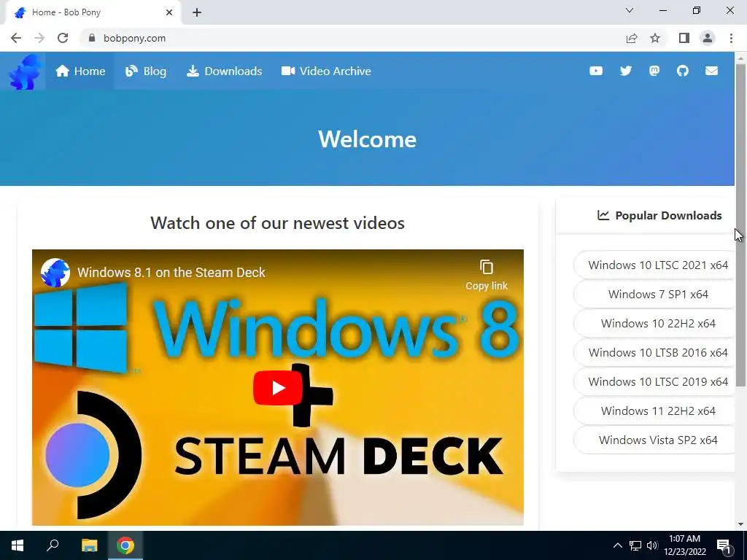This screenshot has height=560, width=747.
Task: Click the video title Windows 8.1 on the Steam Deck
Action: point(171,273)
